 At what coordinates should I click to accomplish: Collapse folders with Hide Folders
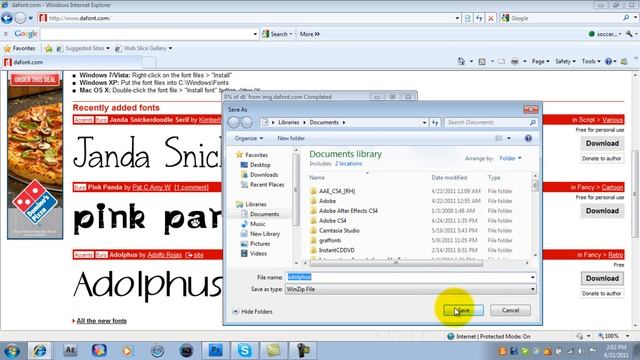click(252, 311)
